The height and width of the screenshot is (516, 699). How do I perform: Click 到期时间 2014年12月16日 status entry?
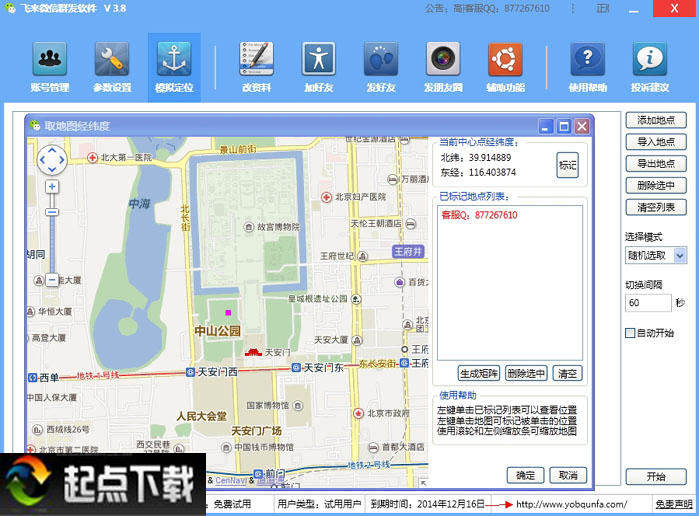(428, 504)
